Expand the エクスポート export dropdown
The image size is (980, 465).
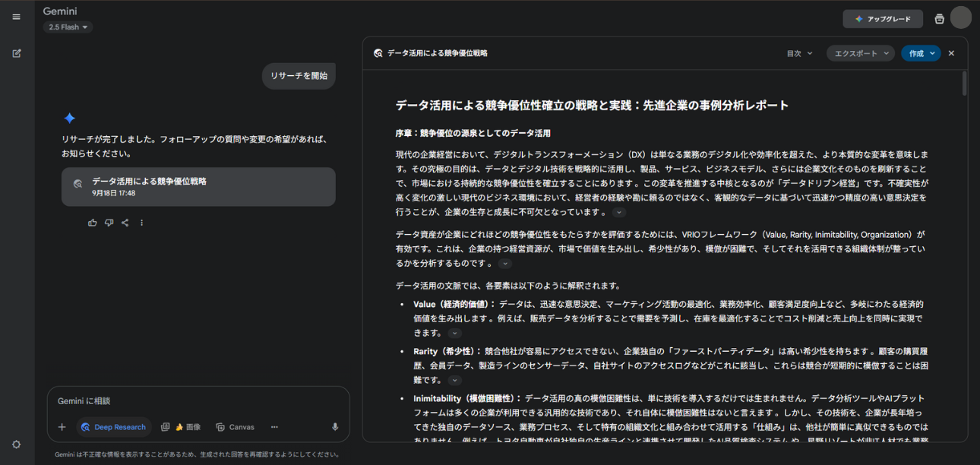pos(860,52)
